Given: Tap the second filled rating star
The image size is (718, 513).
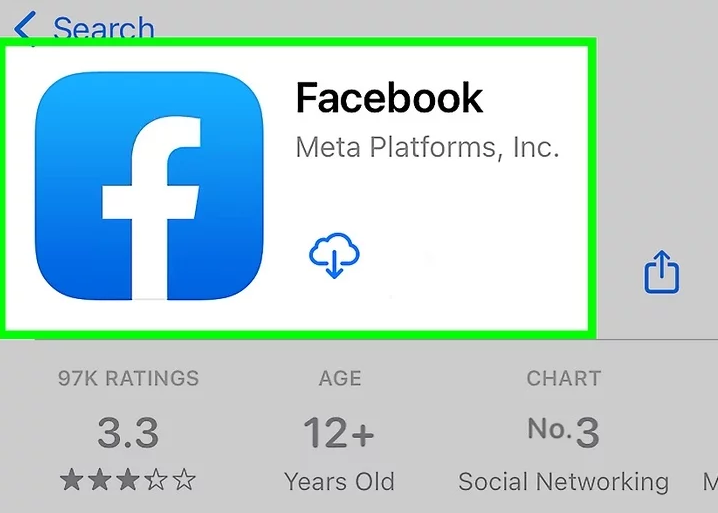Looking at the screenshot, I should pyautogui.click(x=100, y=481).
